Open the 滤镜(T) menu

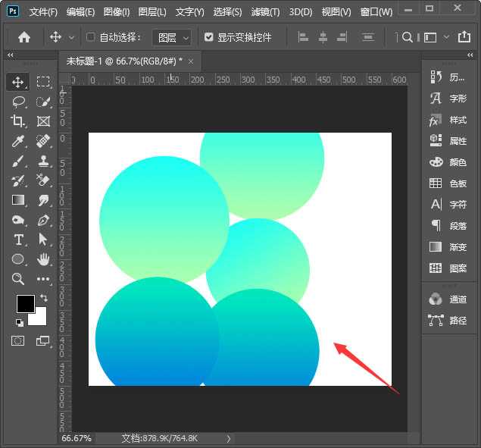point(264,12)
